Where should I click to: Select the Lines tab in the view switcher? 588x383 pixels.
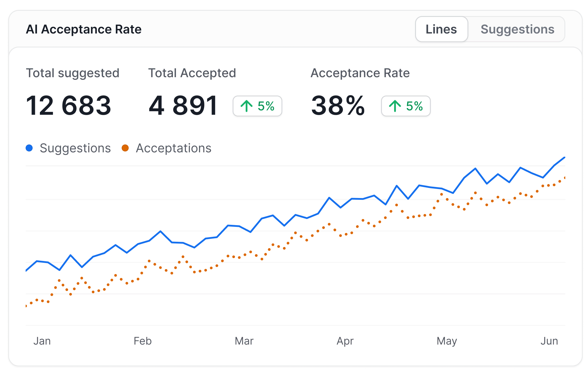tap(441, 29)
